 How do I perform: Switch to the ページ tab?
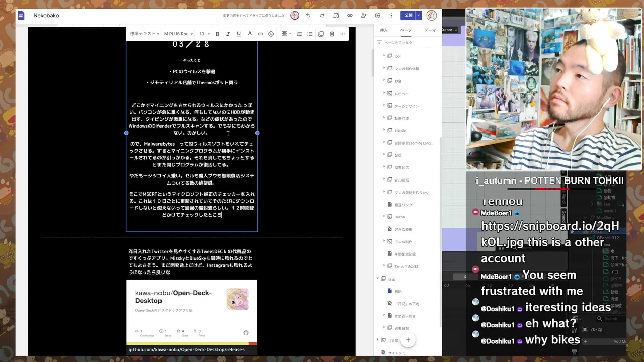coord(406,30)
